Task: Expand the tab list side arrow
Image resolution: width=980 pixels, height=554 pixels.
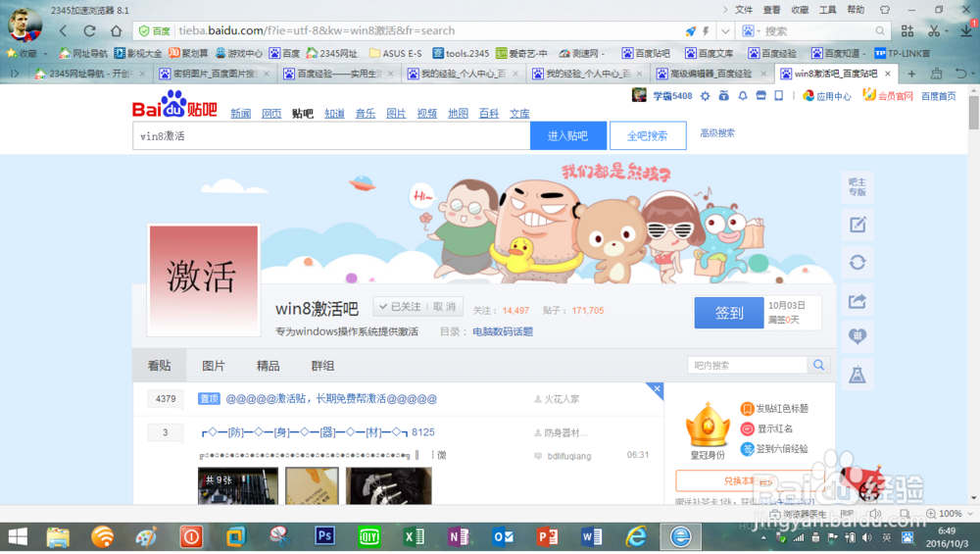Action: (x=15, y=74)
